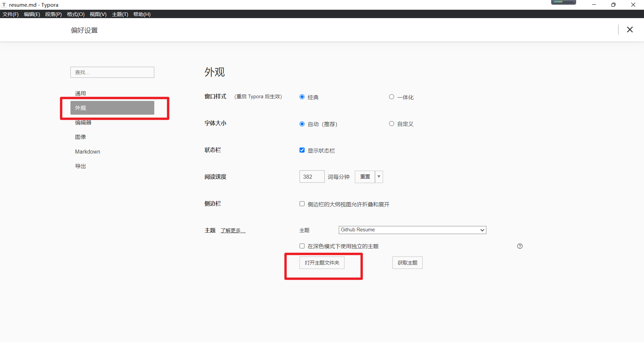Open the 格式(O) menu
This screenshot has height=342, width=644.
point(75,14)
